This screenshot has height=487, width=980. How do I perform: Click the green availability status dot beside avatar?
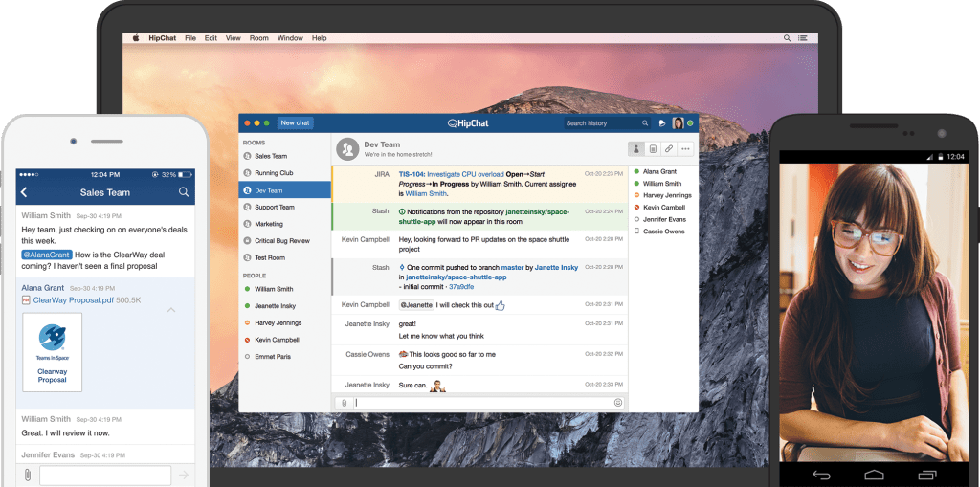click(x=690, y=123)
